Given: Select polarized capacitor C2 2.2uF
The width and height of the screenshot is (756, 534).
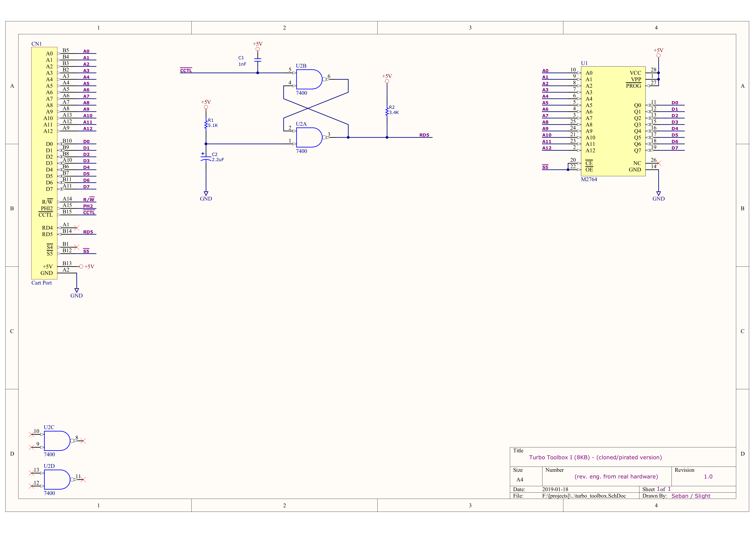Looking at the screenshot, I should [x=206, y=159].
